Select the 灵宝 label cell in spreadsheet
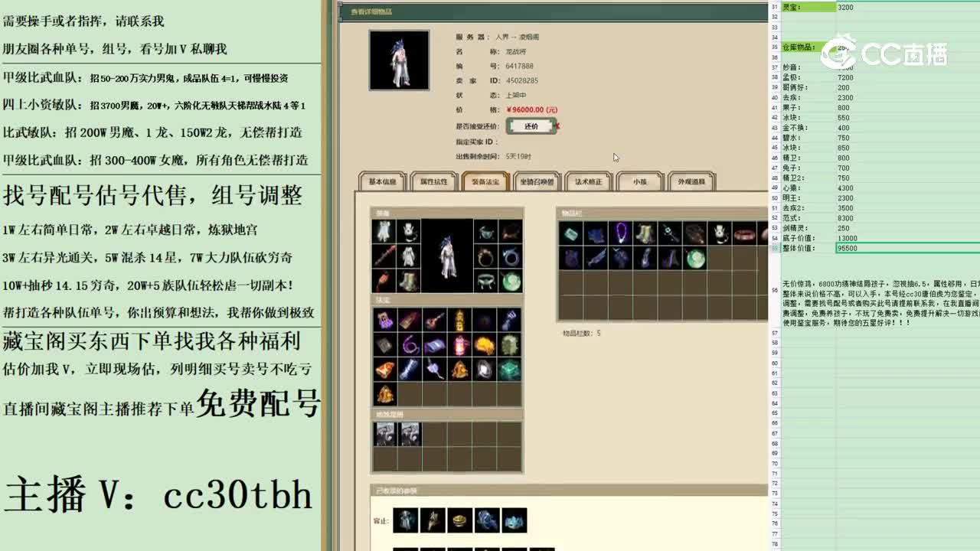Screen dimensions: 980x551 pyautogui.click(x=808, y=7)
